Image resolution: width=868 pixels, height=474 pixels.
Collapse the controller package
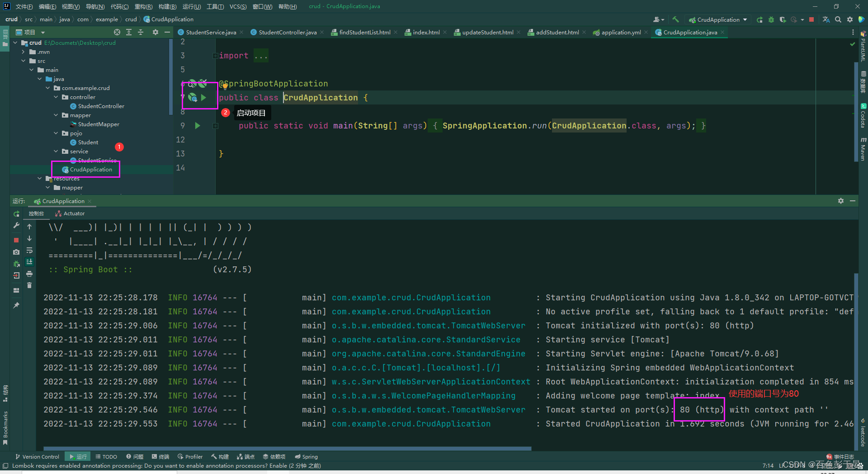click(56, 97)
